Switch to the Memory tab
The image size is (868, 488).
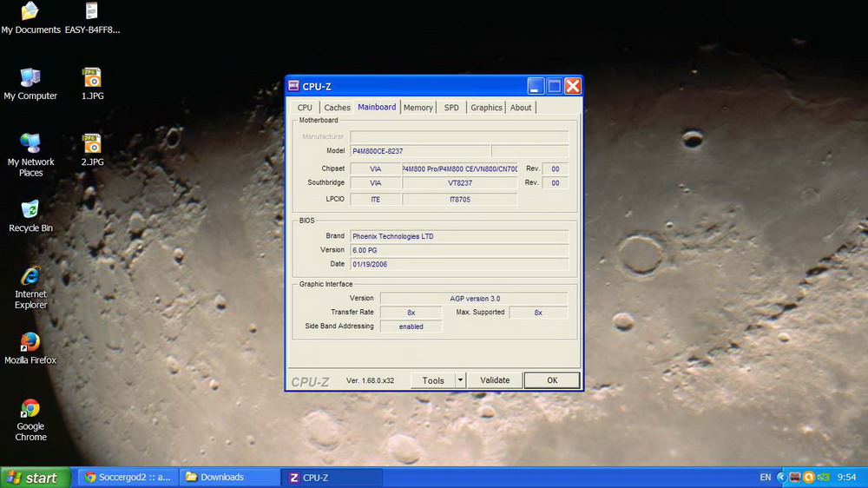(x=418, y=108)
